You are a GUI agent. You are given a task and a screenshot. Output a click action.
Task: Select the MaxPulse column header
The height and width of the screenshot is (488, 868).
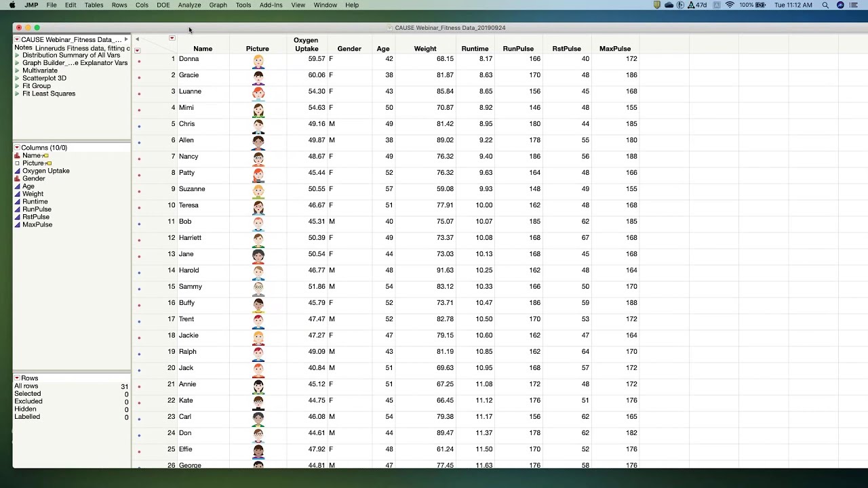click(615, 49)
